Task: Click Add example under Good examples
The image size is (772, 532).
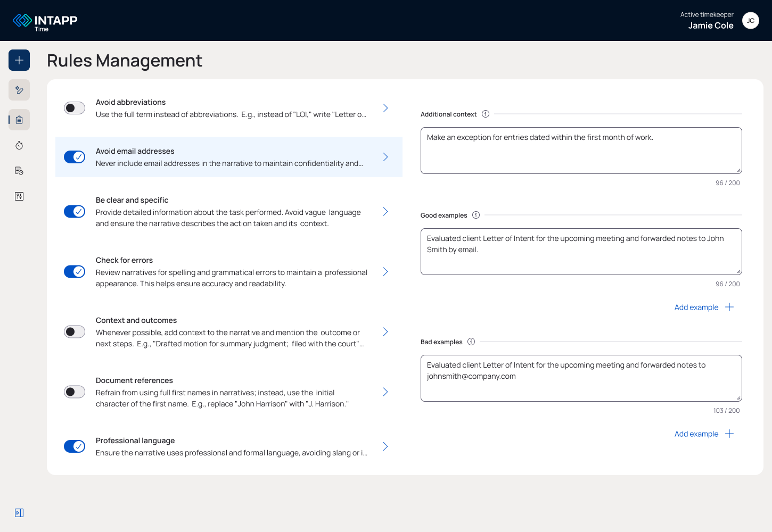Action: (696, 307)
